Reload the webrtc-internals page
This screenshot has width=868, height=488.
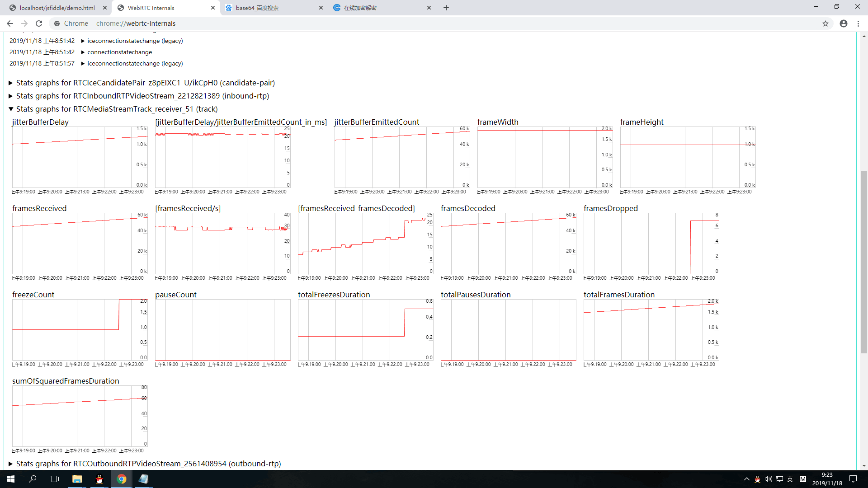point(39,23)
